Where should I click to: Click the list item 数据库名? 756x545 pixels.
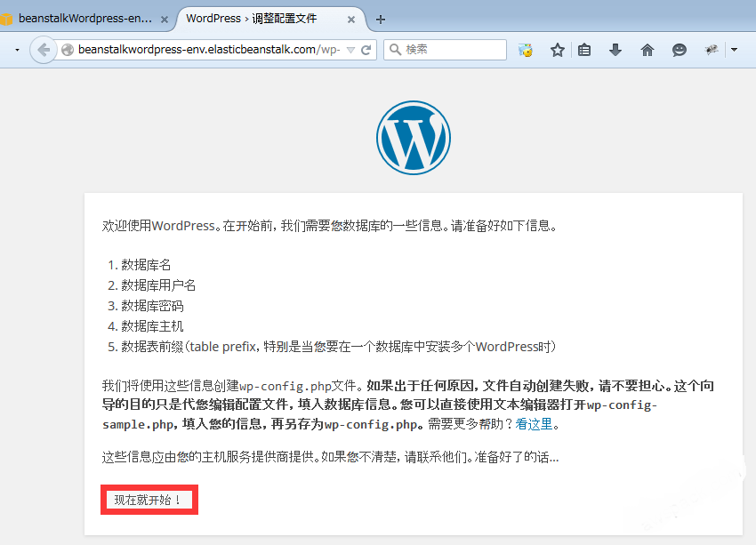point(146,265)
